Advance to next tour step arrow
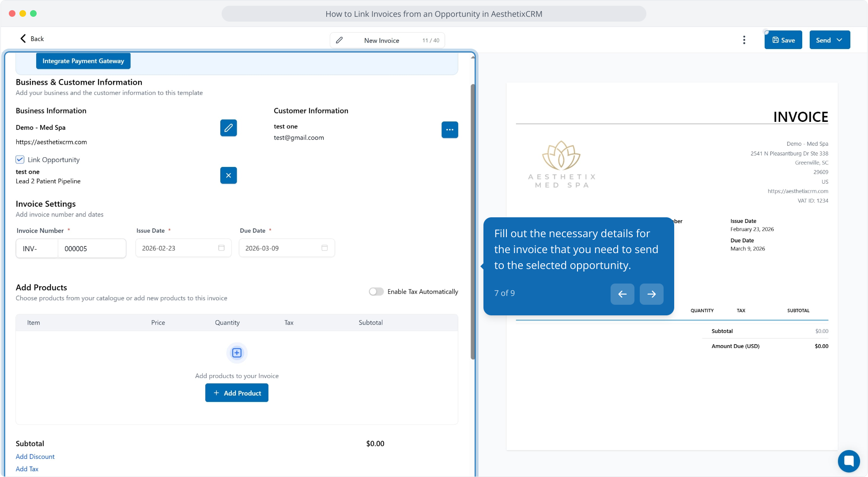 tap(651, 294)
